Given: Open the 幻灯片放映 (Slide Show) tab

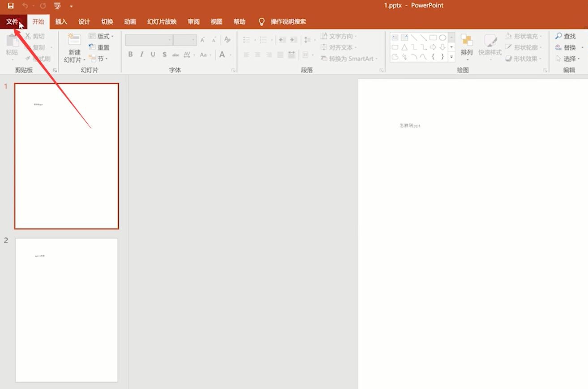Looking at the screenshot, I should [162, 21].
